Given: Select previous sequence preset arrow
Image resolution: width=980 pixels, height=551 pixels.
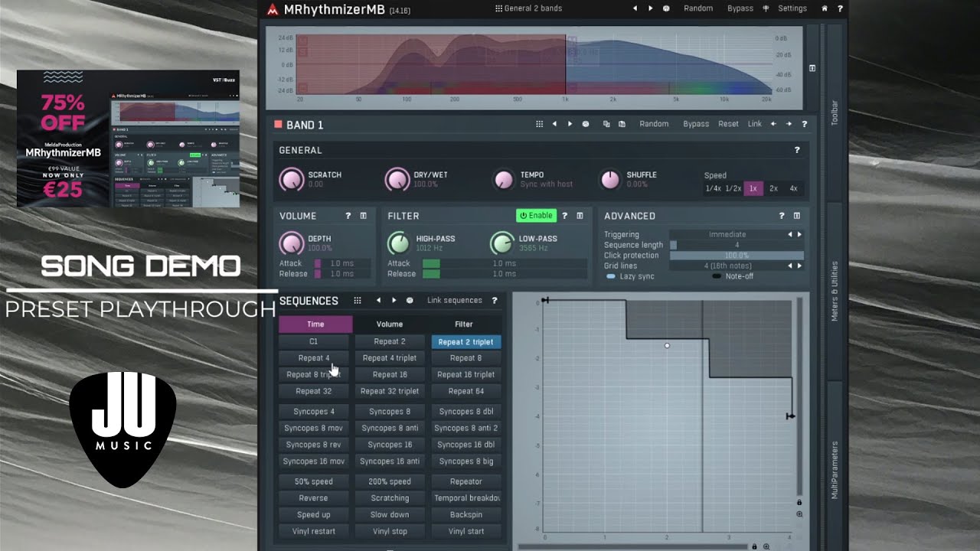Looking at the screenshot, I should [x=378, y=301].
